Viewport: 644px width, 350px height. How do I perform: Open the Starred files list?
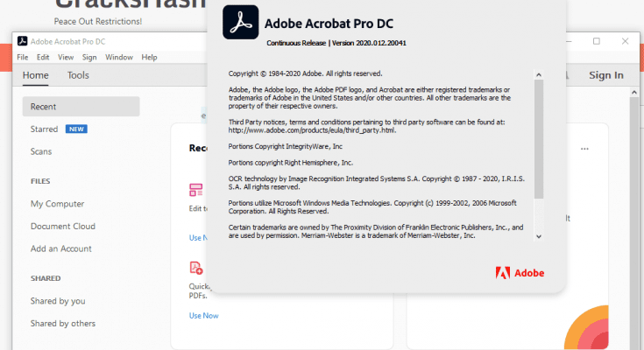tap(44, 129)
